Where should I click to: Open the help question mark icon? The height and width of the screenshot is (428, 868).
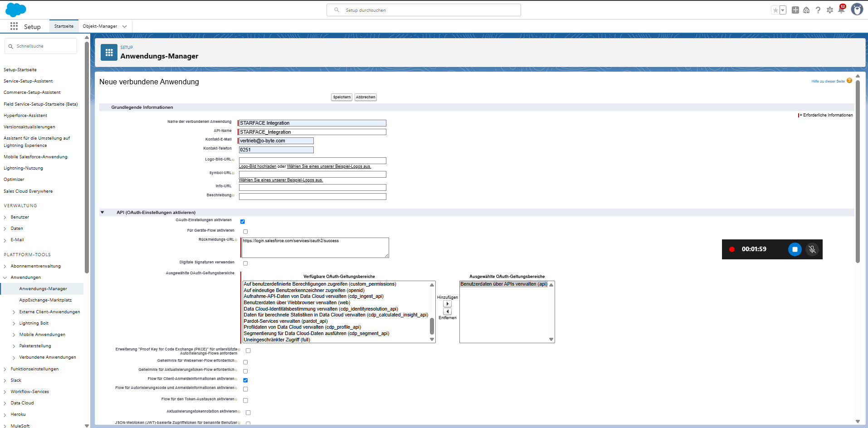tap(818, 10)
